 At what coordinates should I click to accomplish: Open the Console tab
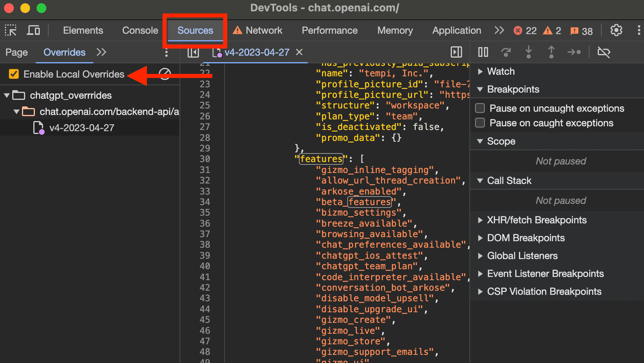[x=140, y=30]
